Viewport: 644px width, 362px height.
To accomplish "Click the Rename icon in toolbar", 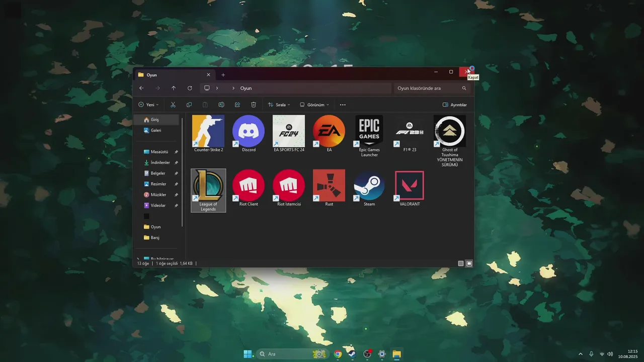I will (x=221, y=105).
